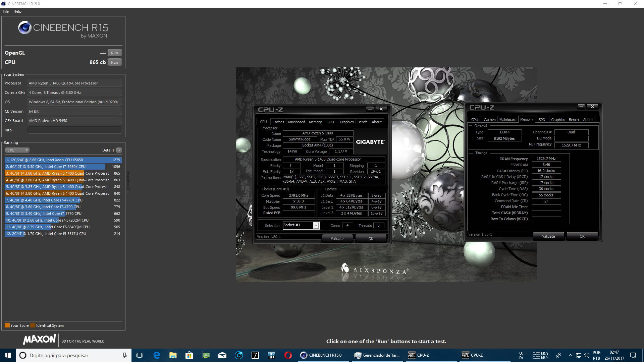Open the Windows Start menu
Screen dimensions: 644x362
8,355
